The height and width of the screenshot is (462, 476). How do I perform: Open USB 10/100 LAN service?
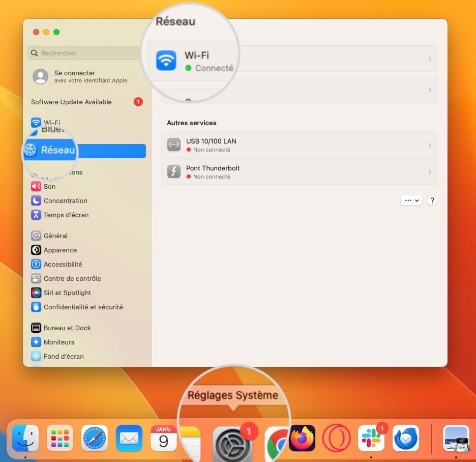click(300, 145)
